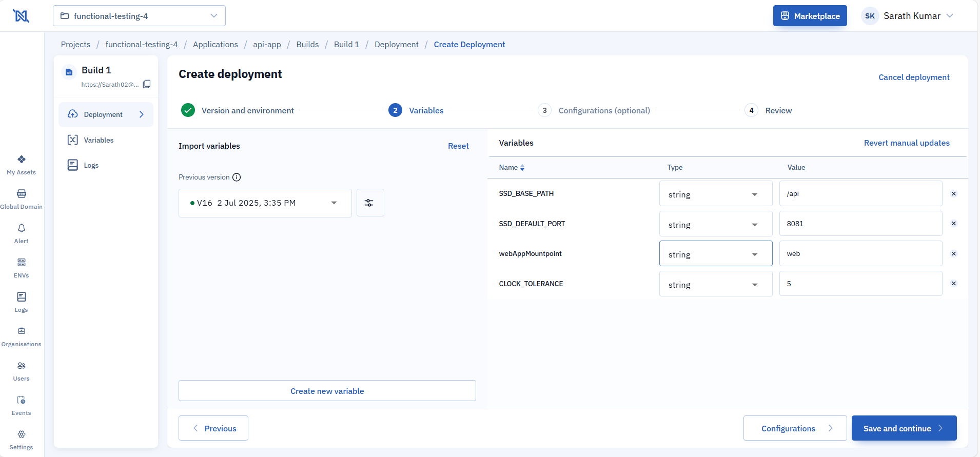The image size is (980, 457).
Task: Click the SK user avatar
Action: pyautogui.click(x=870, y=16)
